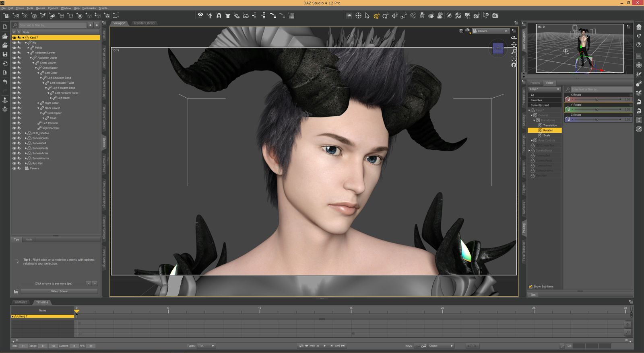644x353 pixels.
Task: Open the DAZ home icon at top right
Action: pos(639,27)
